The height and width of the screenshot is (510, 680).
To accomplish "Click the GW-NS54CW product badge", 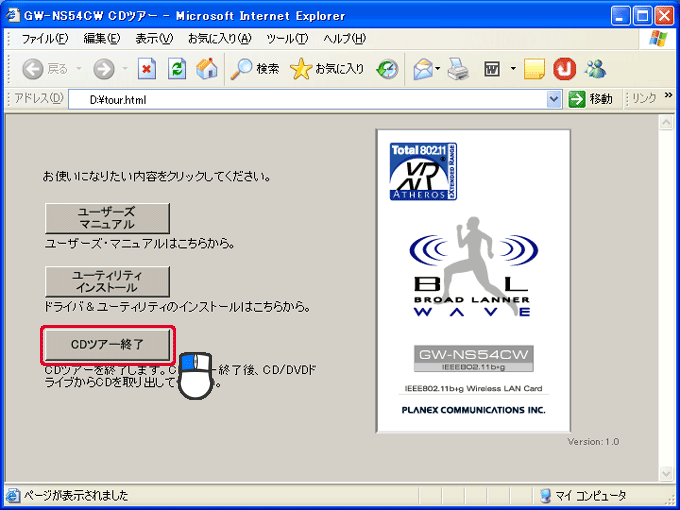I will (474, 358).
